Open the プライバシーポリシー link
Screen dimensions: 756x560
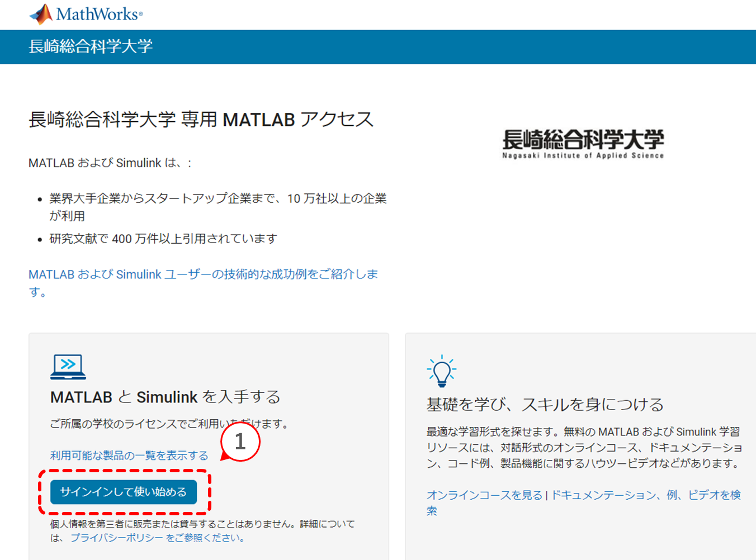pos(117,538)
